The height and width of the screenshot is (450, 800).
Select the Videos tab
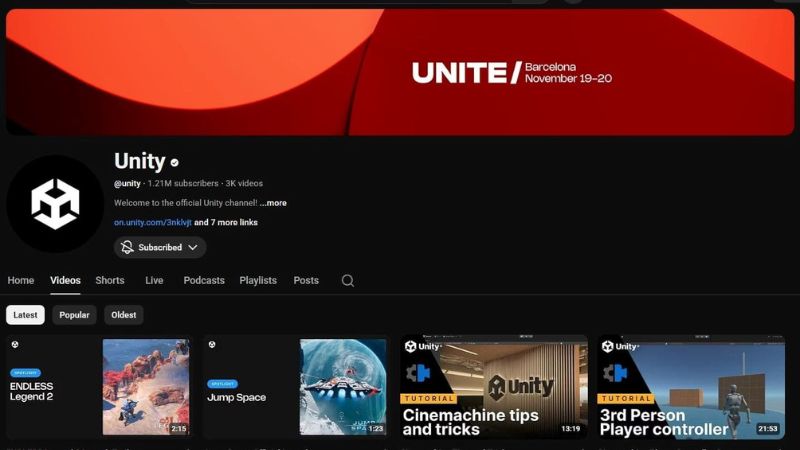65,281
